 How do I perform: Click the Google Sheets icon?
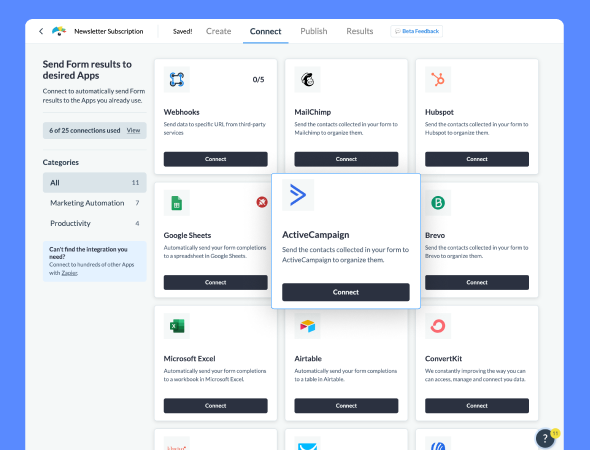(176, 203)
